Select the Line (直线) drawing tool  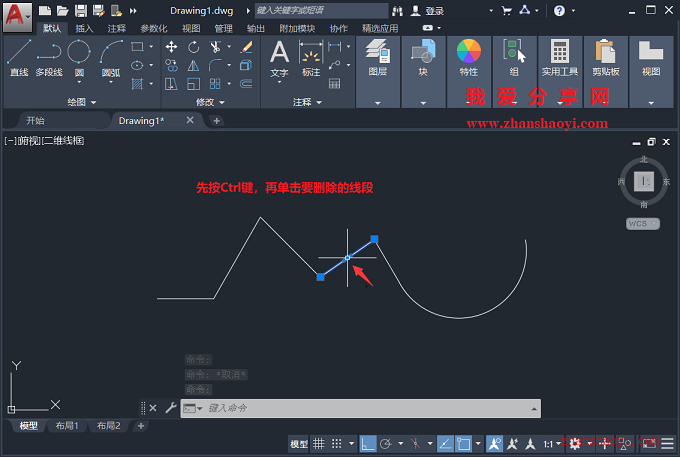click(19, 57)
